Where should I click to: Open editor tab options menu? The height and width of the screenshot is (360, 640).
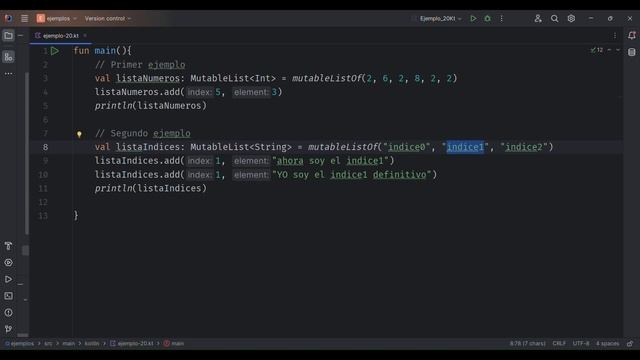(x=615, y=36)
